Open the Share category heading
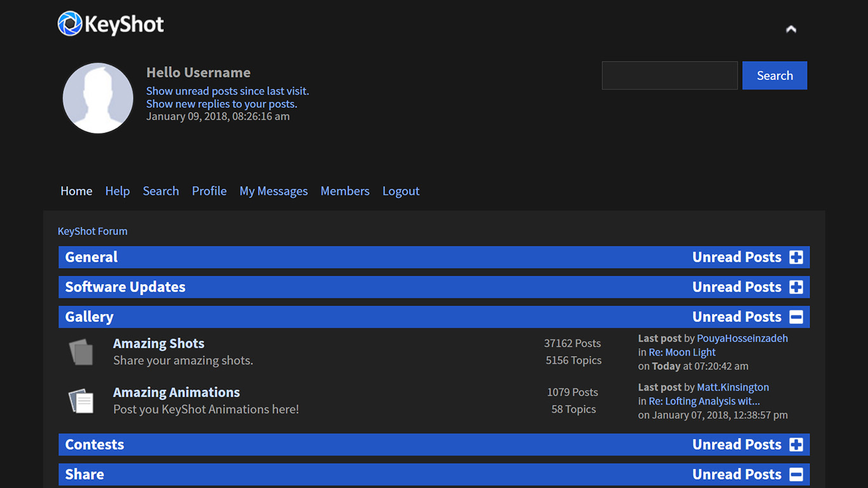The width and height of the screenshot is (868, 488). point(85,475)
